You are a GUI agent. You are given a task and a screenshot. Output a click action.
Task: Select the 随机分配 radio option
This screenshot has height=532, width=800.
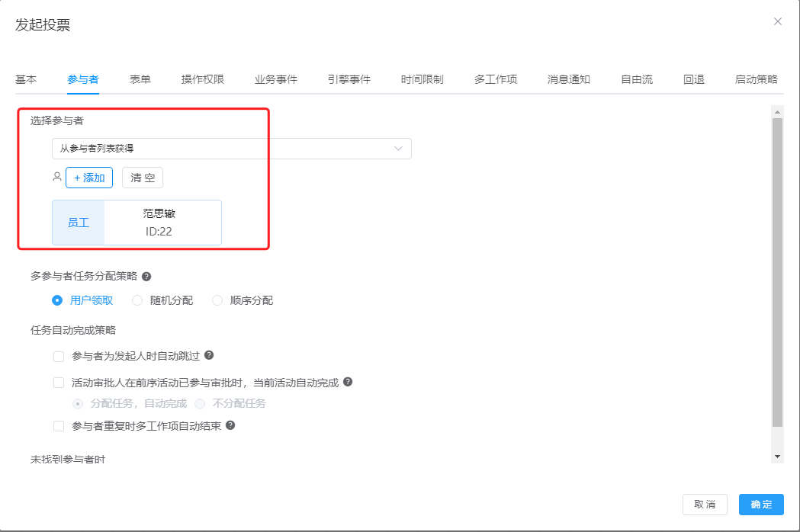point(137,300)
